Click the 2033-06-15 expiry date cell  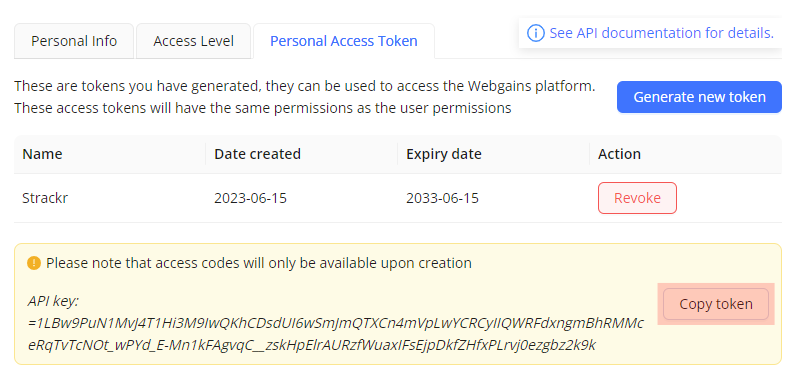pyautogui.click(x=442, y=198)
